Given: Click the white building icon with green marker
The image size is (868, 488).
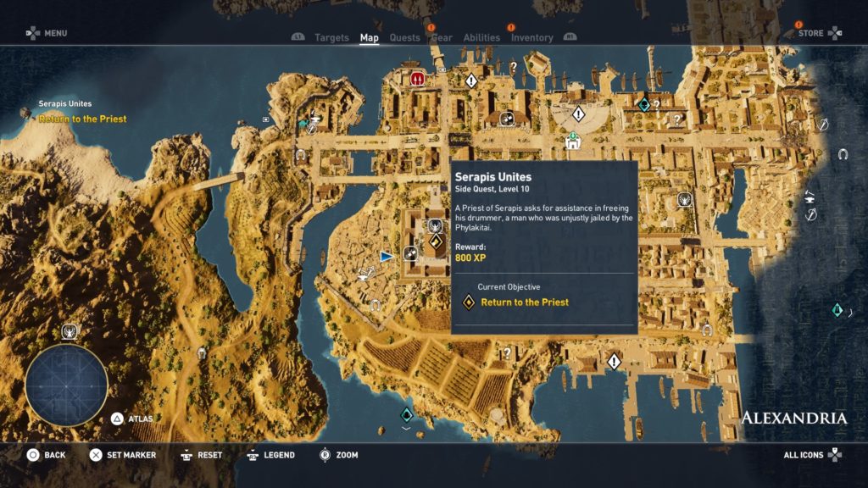Looking at the screenshot, I should pos(573,141).
